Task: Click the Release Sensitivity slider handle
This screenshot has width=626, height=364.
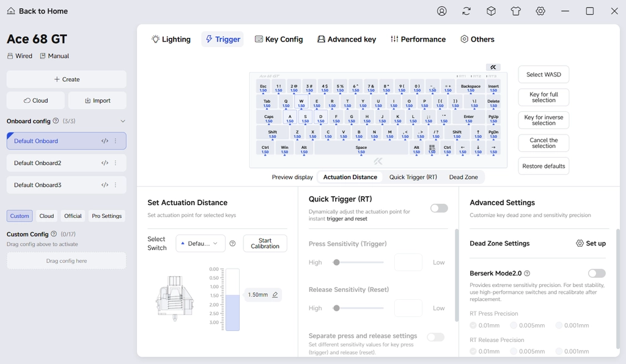Action: pyautogui.click(x=337, y=308)
